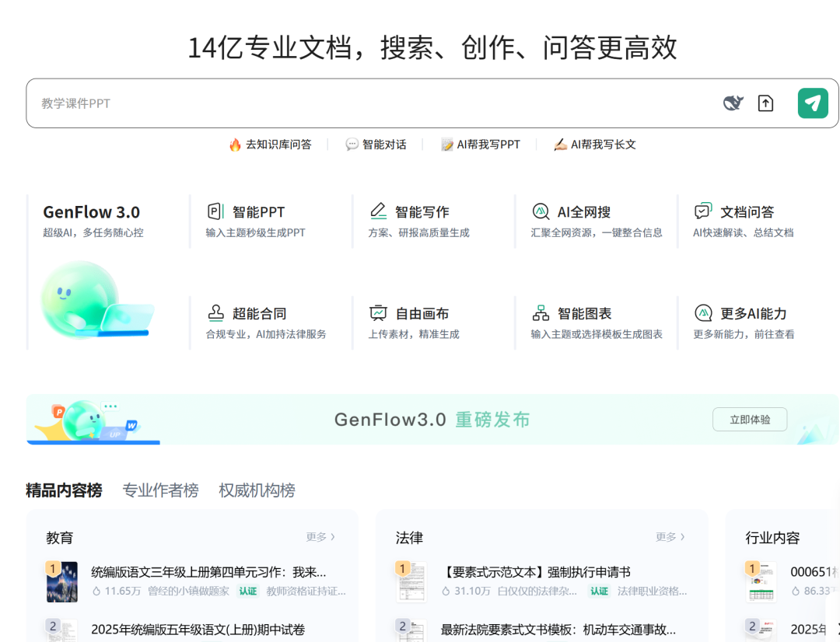840x642 pixels.
Task: Click the 智能PPT icon
Action: pos(215,211)
